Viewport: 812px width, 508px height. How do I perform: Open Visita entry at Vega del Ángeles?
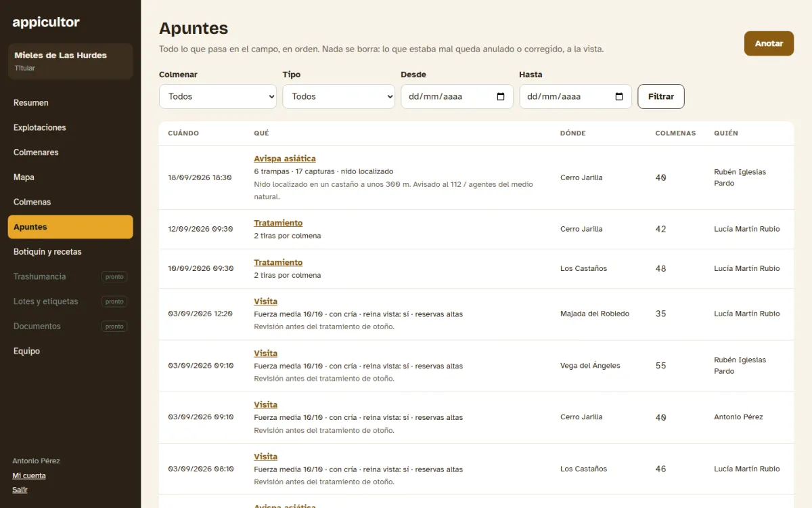265,353
